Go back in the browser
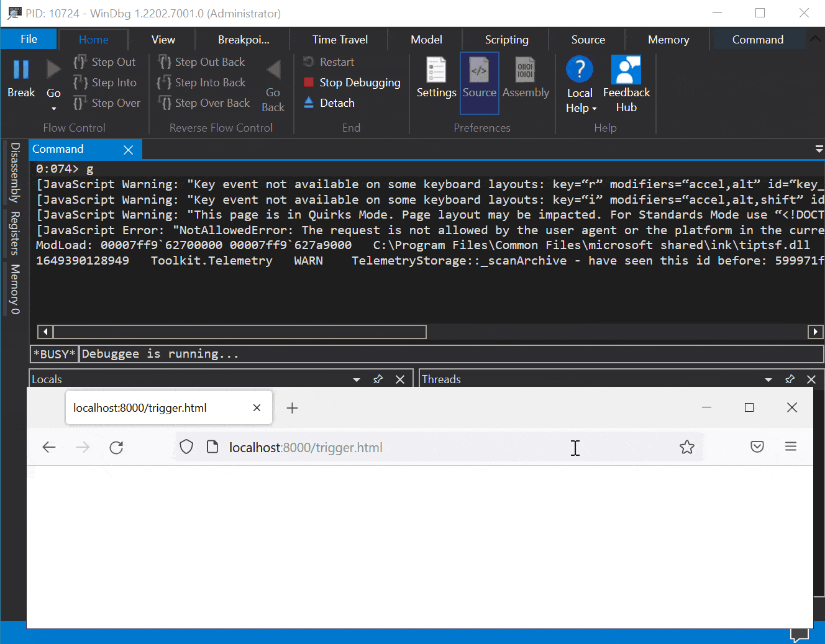 click(49, 447)
